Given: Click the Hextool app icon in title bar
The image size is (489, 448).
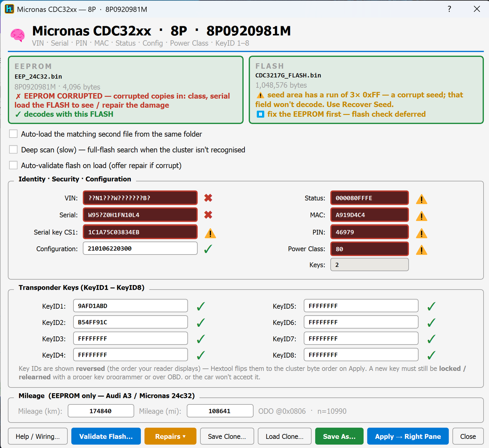Looking at the screenshot, I should point(9,9).
